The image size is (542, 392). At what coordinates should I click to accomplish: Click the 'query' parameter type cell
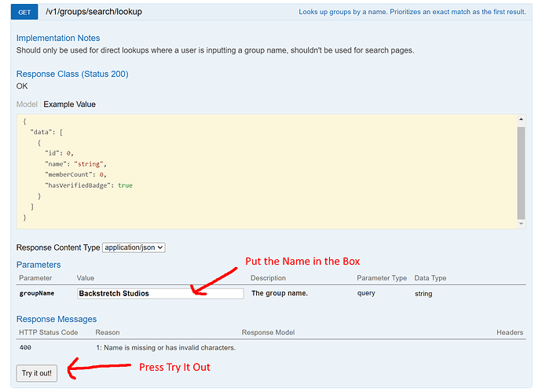click(366, 293)
